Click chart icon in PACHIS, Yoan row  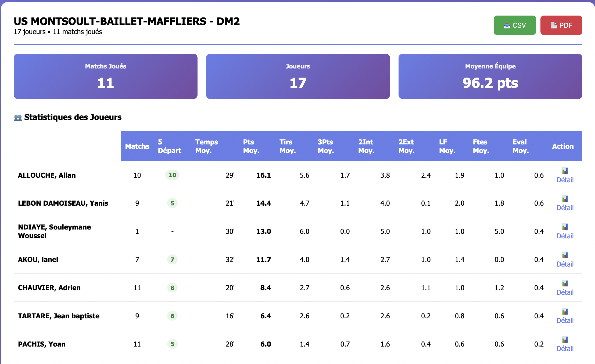[x=565, y=340]
